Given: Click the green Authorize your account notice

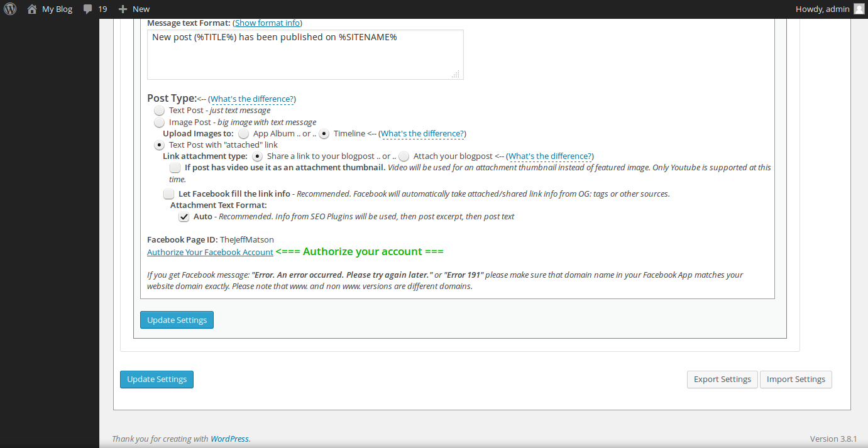Looking at the screenshot, I should pos(360,251).
